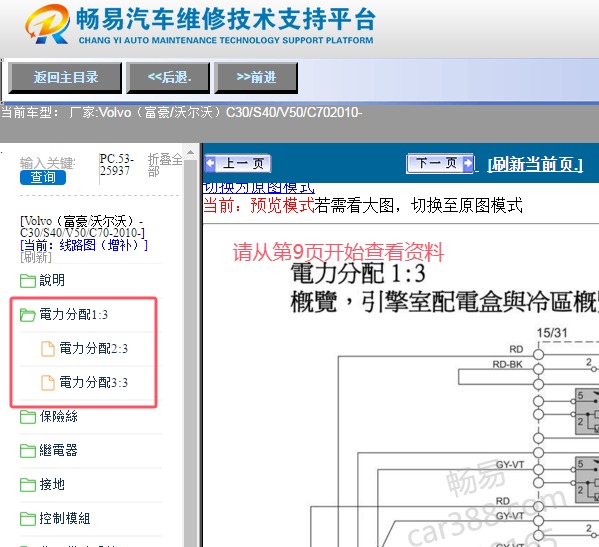Viewport: 599px width, 547px height.
Task: Expand the 保險絲 tree item
Action: click(58, 416)
